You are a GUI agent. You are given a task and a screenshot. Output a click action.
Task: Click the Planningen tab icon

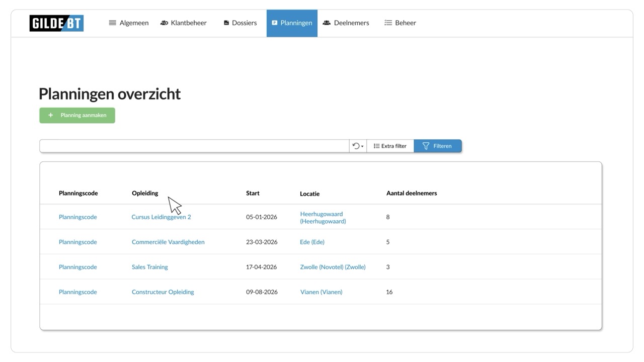pyautogui.click(x=275, y=23)
